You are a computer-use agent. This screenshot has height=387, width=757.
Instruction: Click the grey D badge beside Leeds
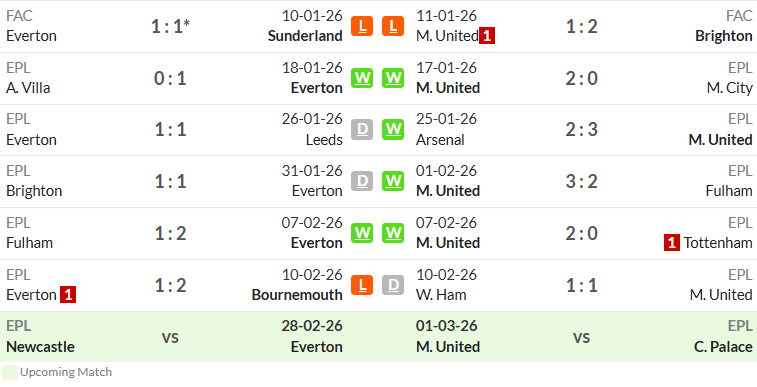(362, 130)
